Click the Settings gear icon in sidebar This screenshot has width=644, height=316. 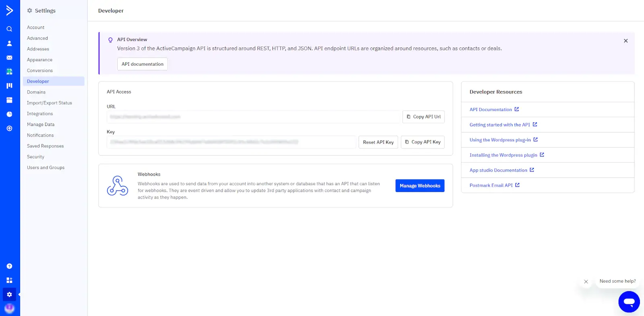9,295
